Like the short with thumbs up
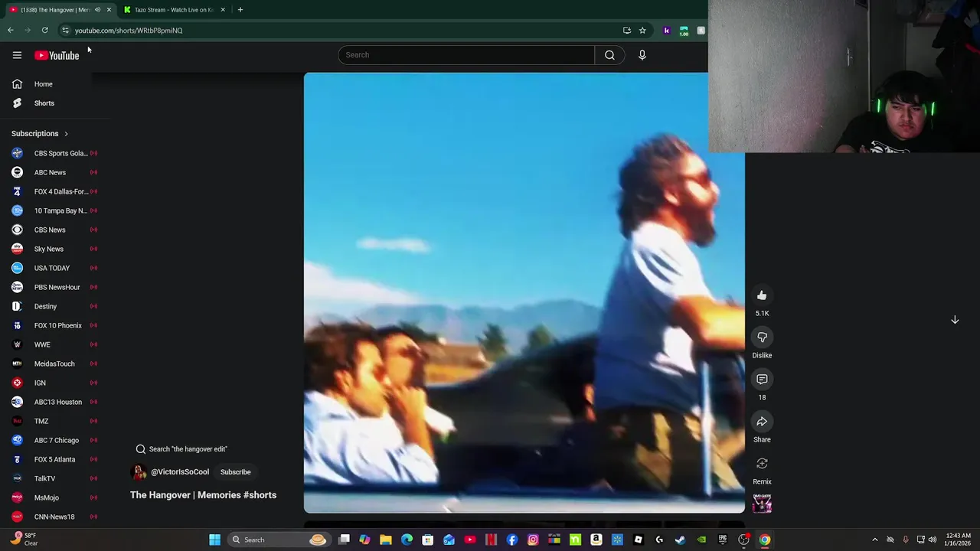The image size is (980, 551). tap(762, 295)
